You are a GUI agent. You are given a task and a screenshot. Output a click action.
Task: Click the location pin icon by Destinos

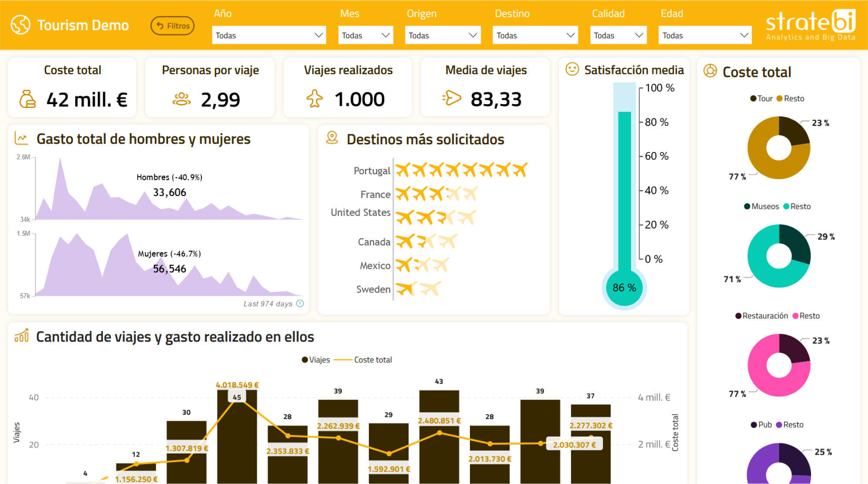332,138
